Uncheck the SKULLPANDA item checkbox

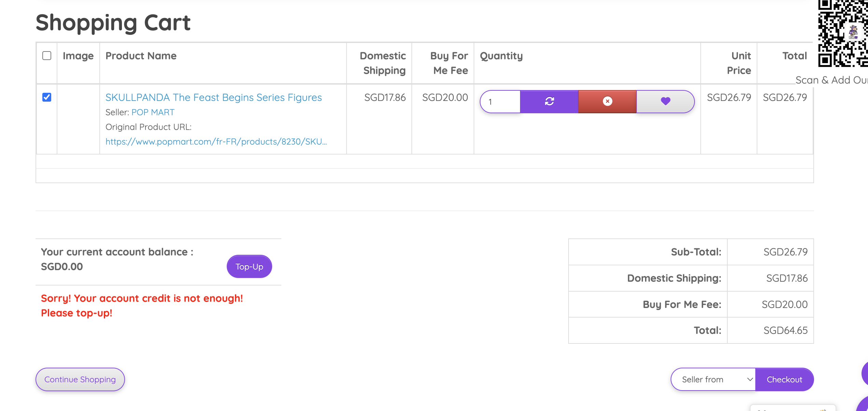tap(47, 97)
